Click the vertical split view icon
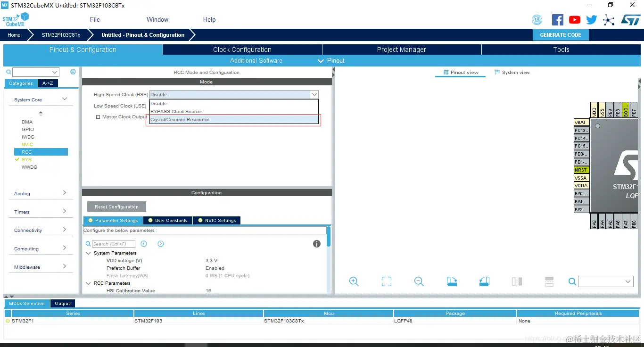The image size is (644, 347). pos(517,281)
